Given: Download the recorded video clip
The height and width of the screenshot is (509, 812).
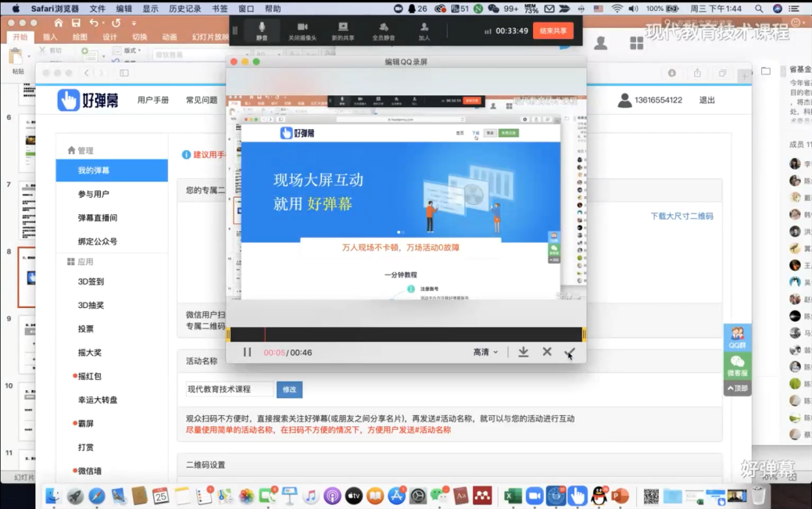Looking at the screenshot, I should (x=524, y=353).
